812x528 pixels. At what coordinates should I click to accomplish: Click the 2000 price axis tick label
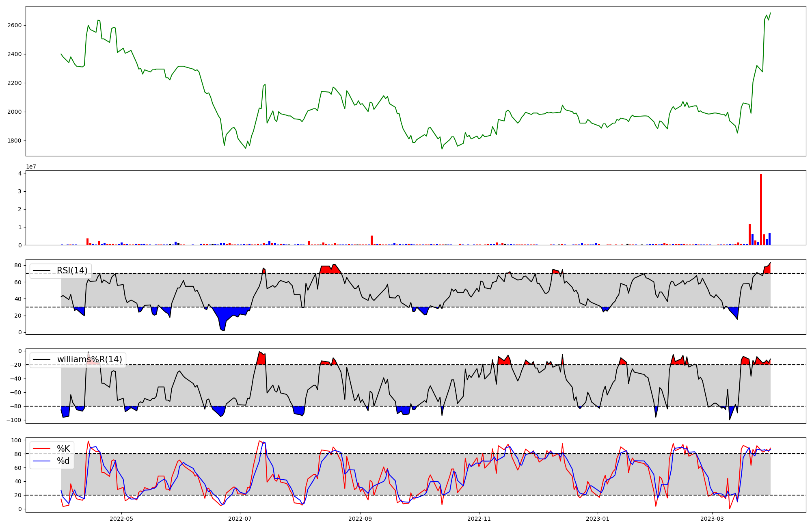[x=15, y=112]
